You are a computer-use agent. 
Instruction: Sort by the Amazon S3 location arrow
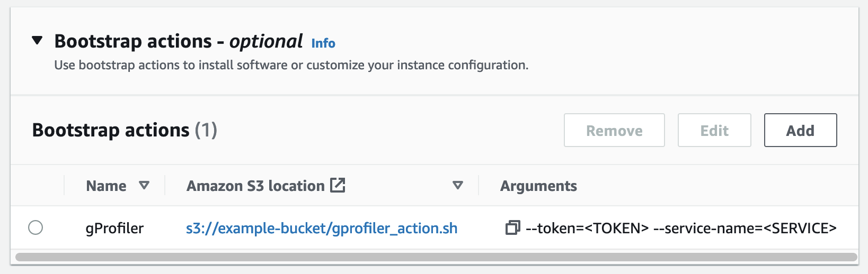[458, 186]
